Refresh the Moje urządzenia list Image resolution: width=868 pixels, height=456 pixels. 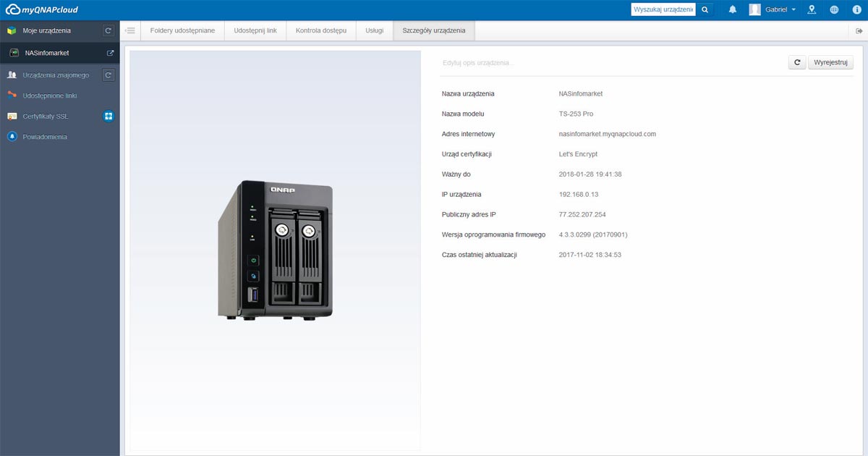pyautogui.click(x=108, y=30)
